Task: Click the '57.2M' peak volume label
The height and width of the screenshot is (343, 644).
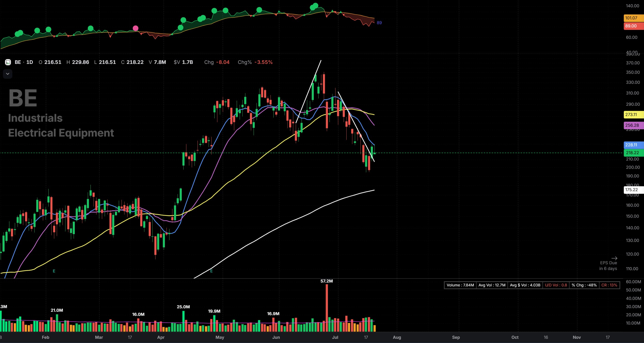Action: click(327, 281)
